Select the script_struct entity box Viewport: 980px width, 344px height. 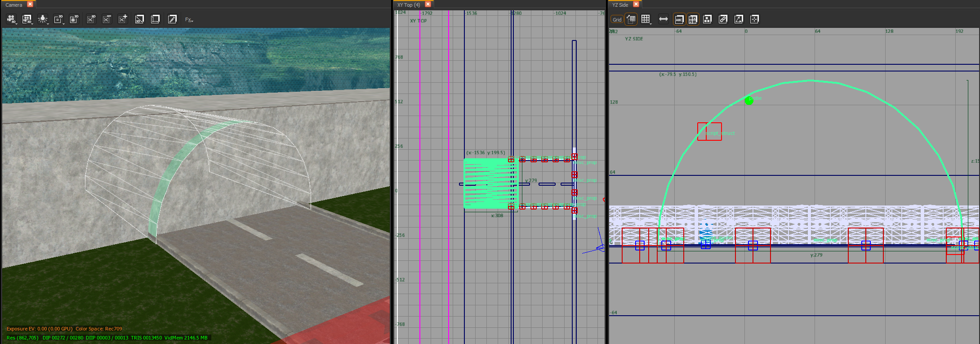709,132
